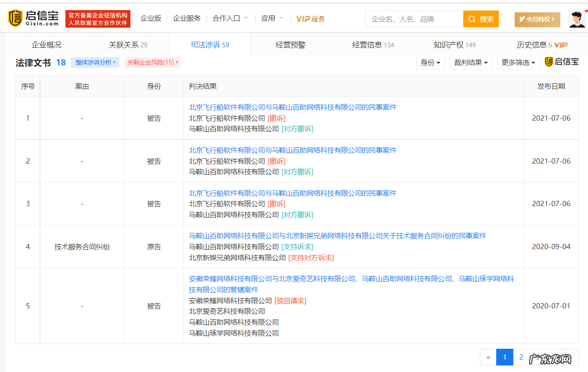
Task: Go to page 2 of results
Action: tap(521, 357)
